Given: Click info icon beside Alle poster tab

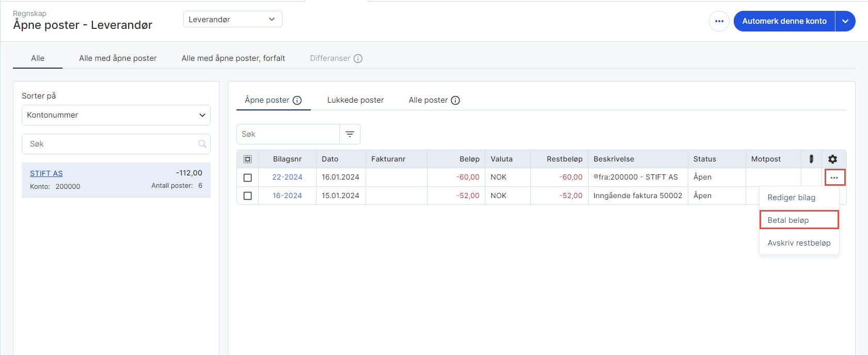Looking at the screenshot, I should point(455,100).
